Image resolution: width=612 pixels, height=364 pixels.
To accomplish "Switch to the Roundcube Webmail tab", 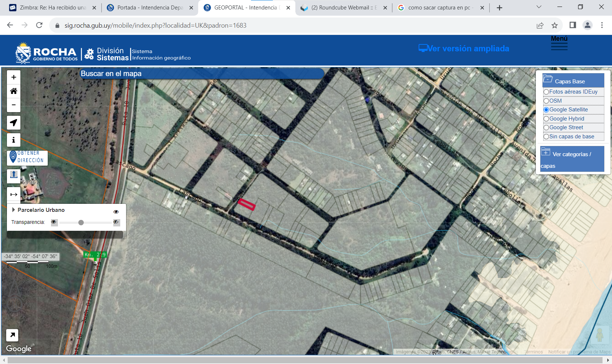I will 344,8.
